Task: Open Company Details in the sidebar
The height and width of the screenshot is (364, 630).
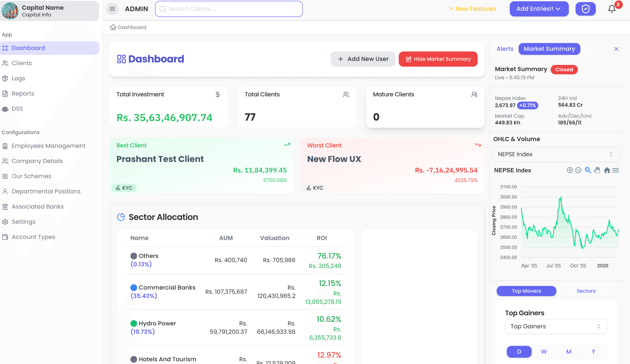Action: (50, 161)
